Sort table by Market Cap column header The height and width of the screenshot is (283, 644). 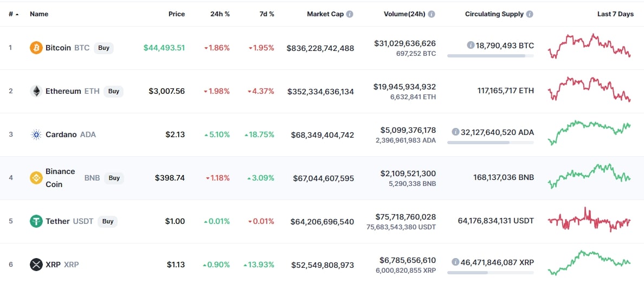(326, 14)
